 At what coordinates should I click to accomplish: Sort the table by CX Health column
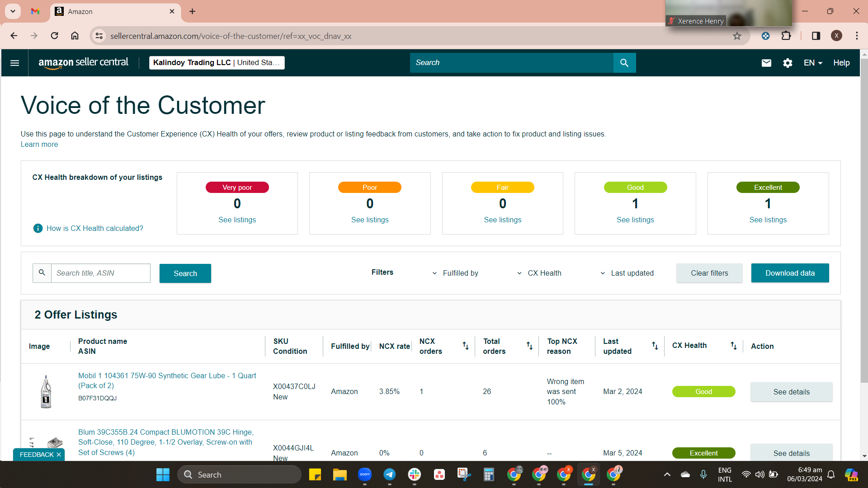733,346
